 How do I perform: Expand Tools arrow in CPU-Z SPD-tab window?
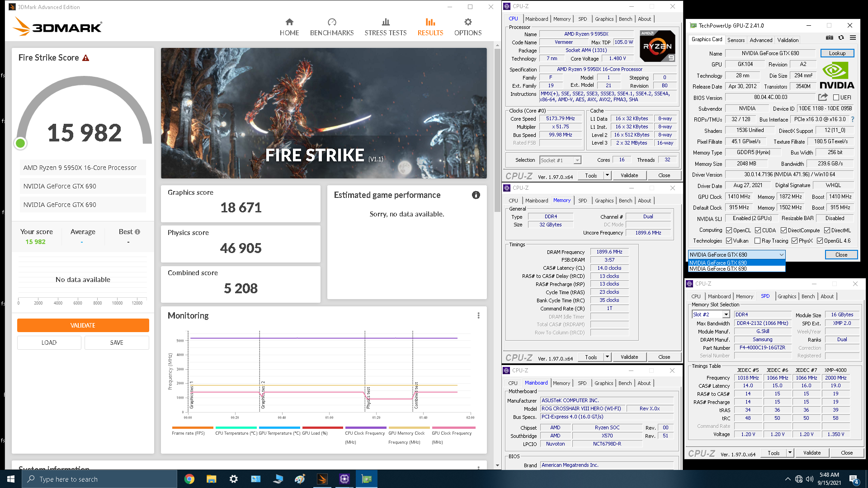point(790,453)
